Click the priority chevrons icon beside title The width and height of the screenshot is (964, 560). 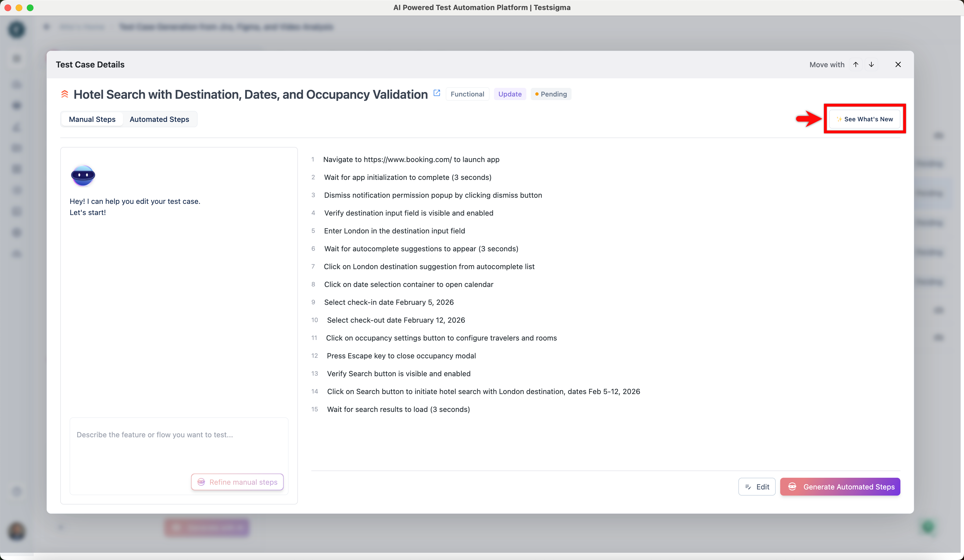[65, 94]
